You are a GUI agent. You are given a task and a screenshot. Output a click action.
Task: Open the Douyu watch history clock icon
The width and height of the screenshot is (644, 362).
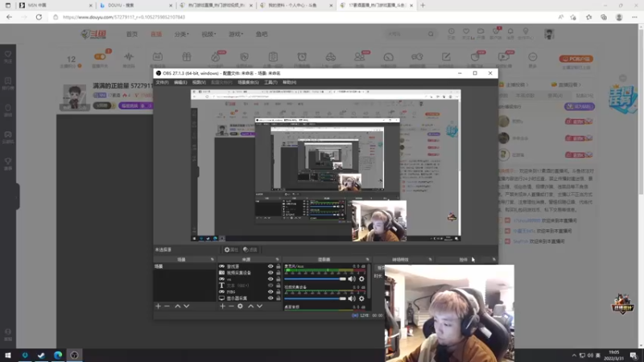[x=451, y=31]
